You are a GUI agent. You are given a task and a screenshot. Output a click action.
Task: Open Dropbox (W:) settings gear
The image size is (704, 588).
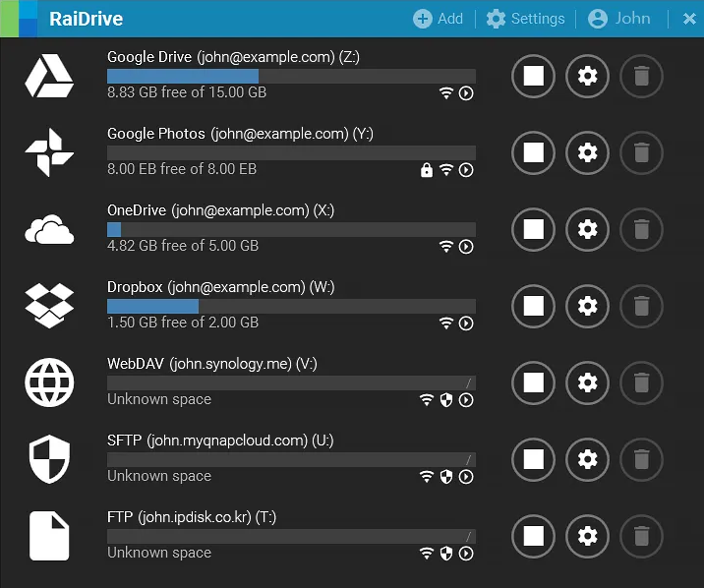(587, 306)
